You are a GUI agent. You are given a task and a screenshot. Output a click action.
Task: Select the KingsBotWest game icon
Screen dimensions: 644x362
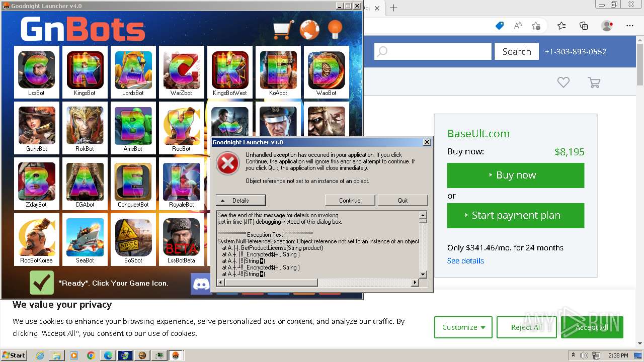[x=230, y=71]
